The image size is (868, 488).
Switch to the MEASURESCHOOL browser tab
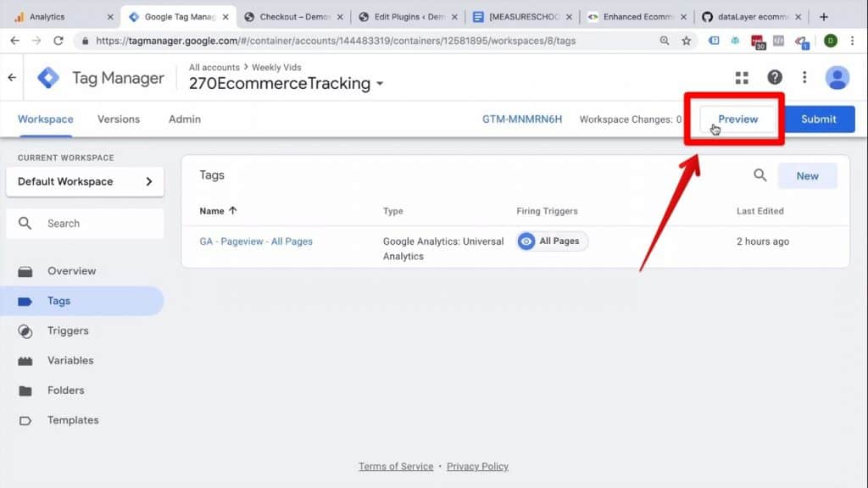click(x=522, y=17)
